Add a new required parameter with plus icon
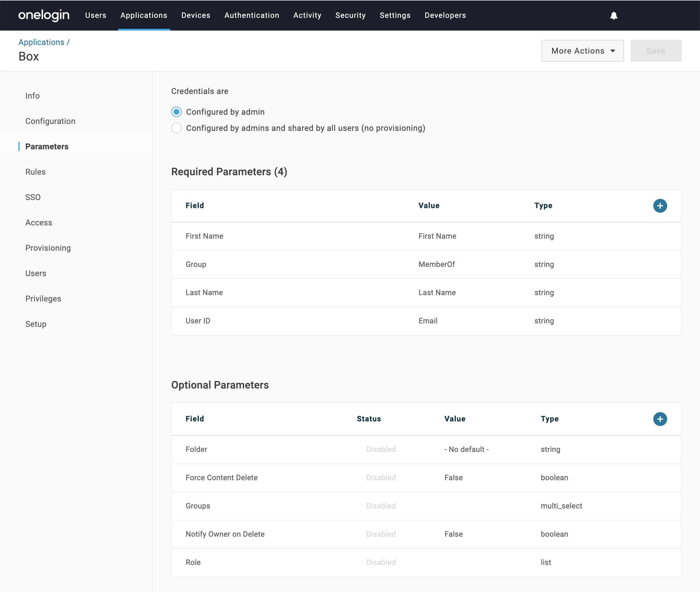Screen dimensions: 700x592 pos(660,206)
